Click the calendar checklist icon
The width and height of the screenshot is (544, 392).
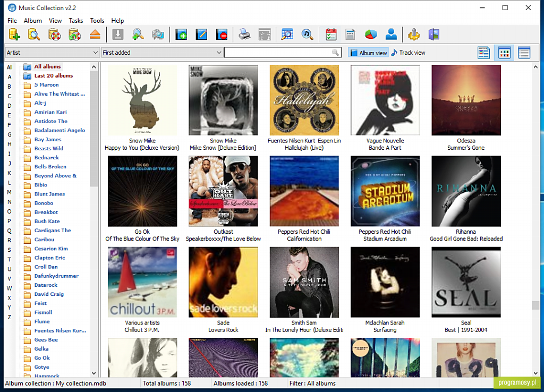point(331,35)
